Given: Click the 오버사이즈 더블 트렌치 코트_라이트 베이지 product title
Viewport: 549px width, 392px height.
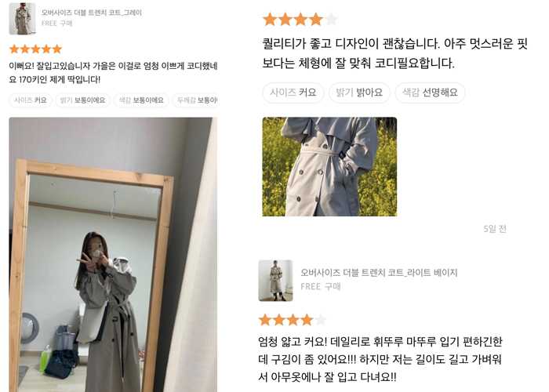Looking at the screenshot, I should click(379, 273).
